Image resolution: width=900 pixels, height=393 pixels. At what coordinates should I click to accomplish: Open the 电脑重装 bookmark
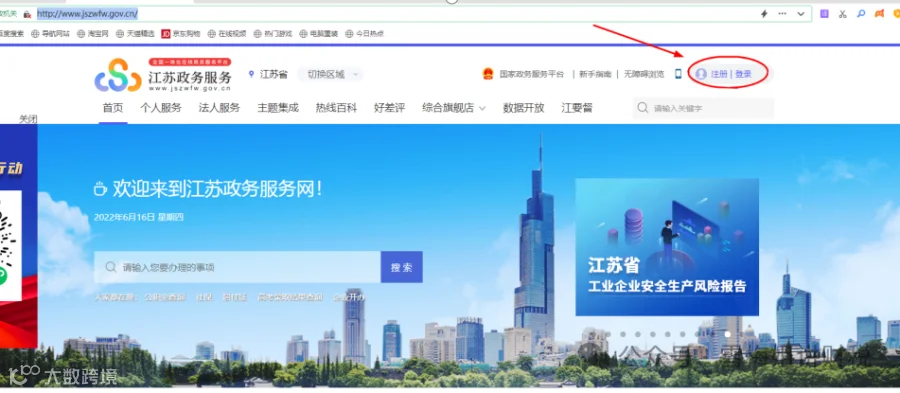[x=319, y=34]
